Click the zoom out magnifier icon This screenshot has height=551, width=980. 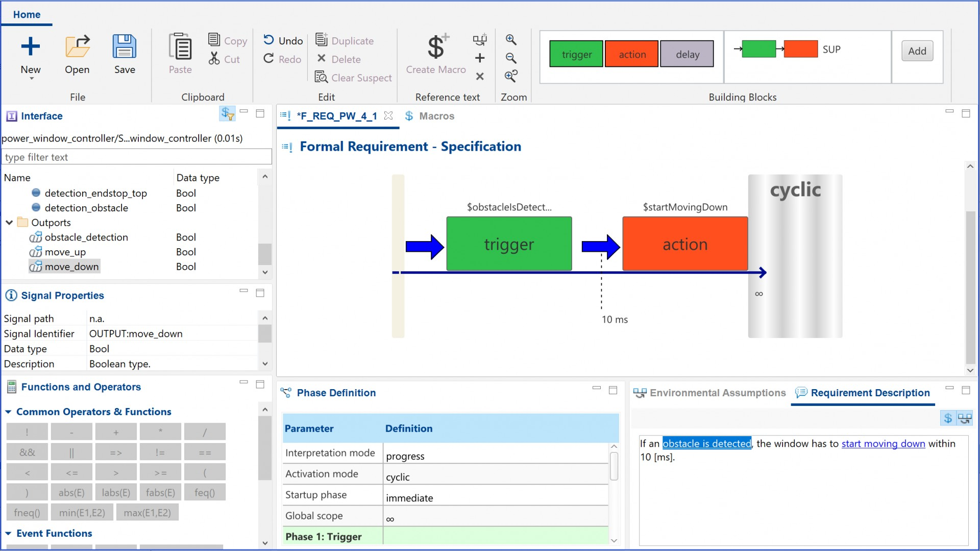coord(511,58)
